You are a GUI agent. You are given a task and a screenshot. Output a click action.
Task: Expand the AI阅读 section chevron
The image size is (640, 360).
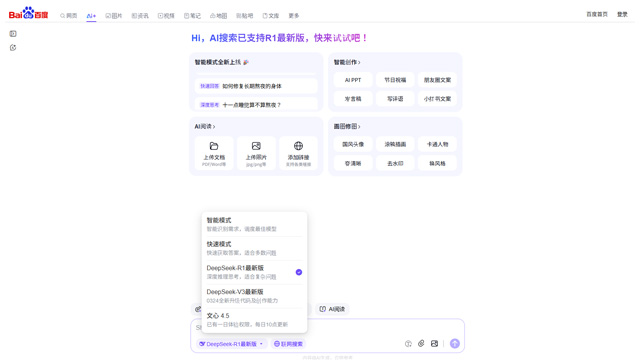coord(214,127)
